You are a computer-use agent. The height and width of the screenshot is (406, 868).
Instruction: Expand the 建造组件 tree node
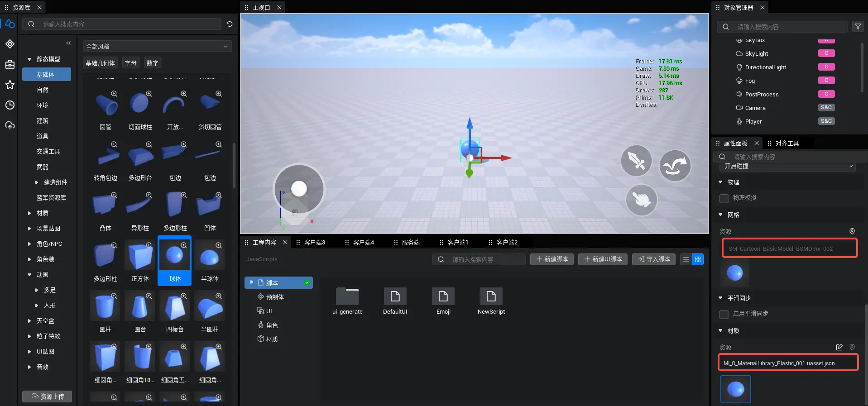tap(37, 182)
